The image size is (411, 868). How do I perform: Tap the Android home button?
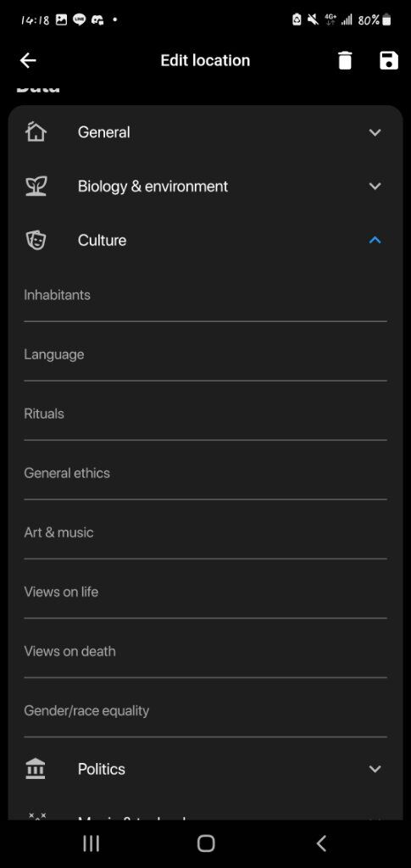tap(206, 843)
